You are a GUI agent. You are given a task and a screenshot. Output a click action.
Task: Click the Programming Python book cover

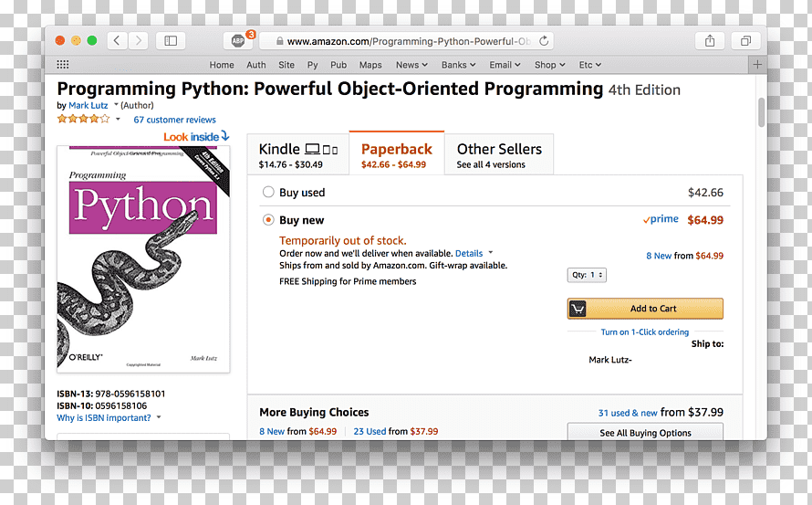click(143, 258)
